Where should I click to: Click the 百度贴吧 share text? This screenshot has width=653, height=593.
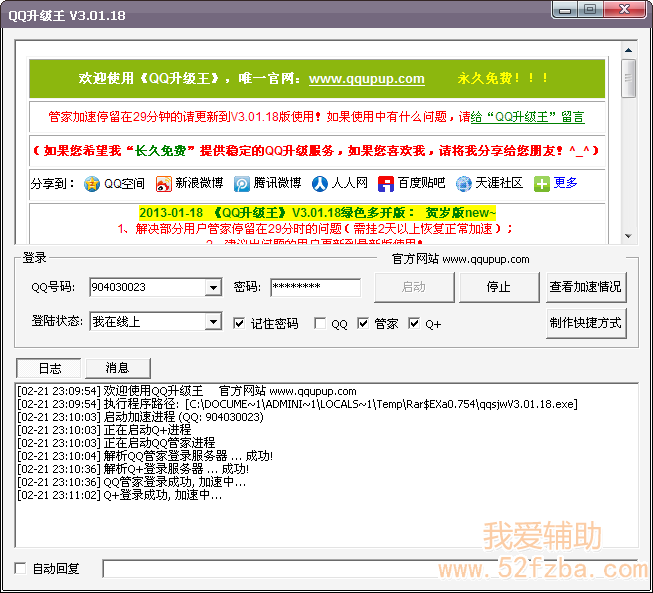pyautogui.click(x=421, y=183)
